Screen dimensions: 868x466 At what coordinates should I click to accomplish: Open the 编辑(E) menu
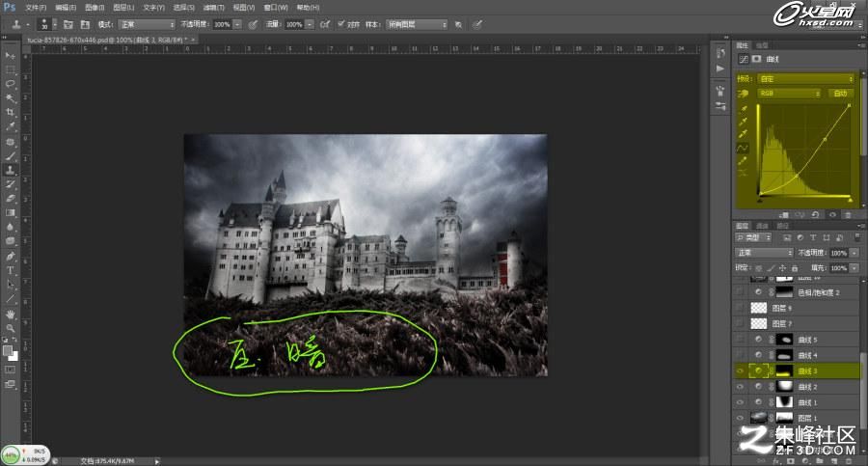(x=66, y=7)
